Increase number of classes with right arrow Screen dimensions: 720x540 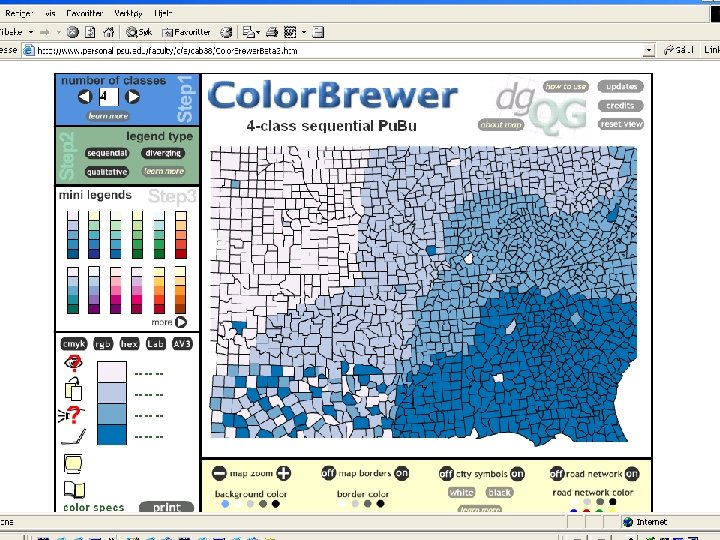coord(133,96)
